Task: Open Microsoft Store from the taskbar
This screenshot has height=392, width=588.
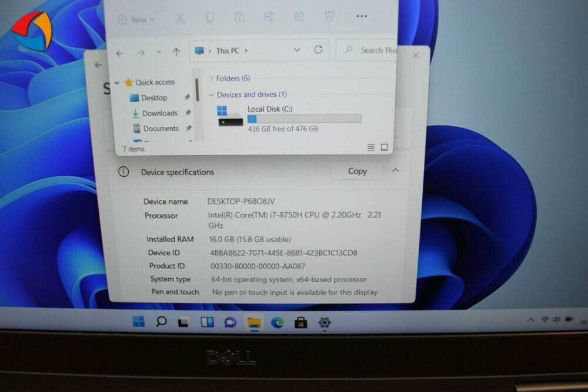Action: tap(300, 322)
